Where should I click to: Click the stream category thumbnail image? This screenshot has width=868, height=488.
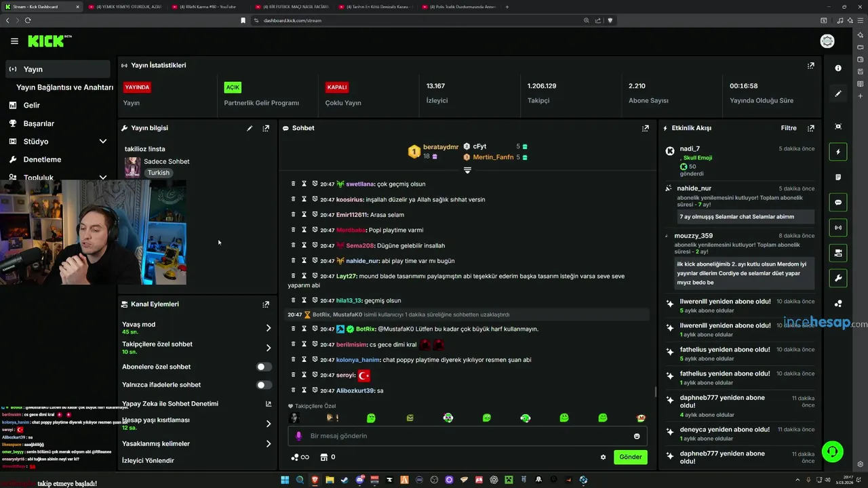point(132,167)
